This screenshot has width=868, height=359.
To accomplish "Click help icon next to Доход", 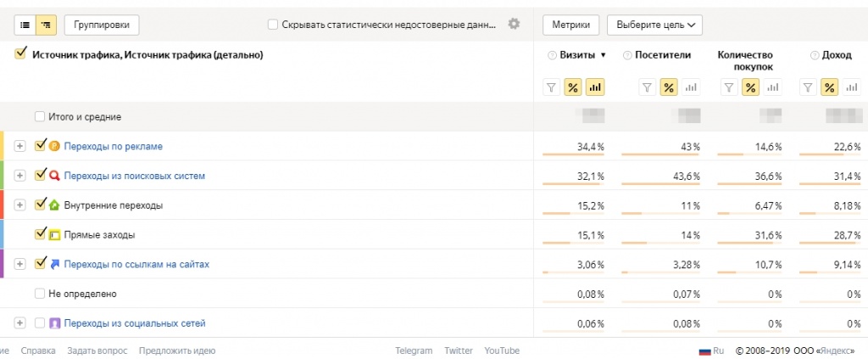I will 815,55.
